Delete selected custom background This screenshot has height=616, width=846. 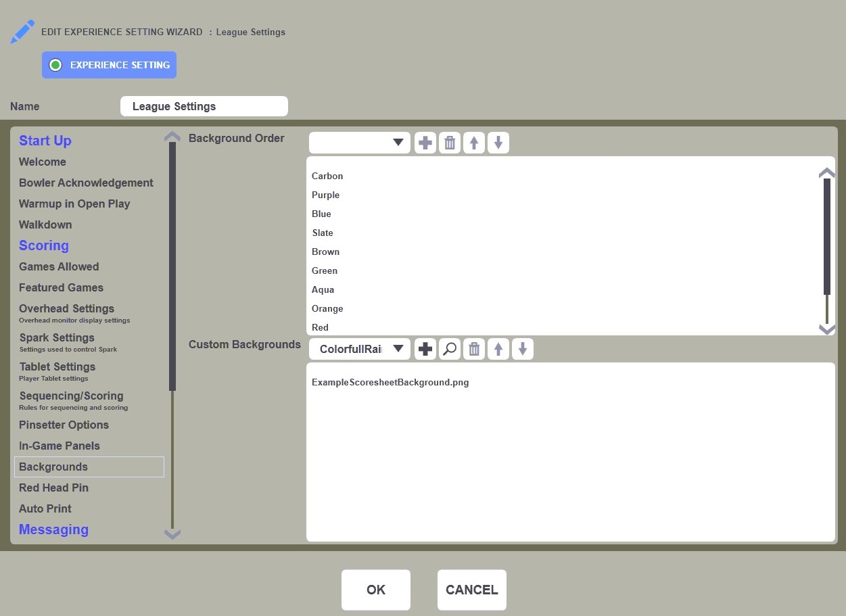pyautogui.click(x=474, y=349)
